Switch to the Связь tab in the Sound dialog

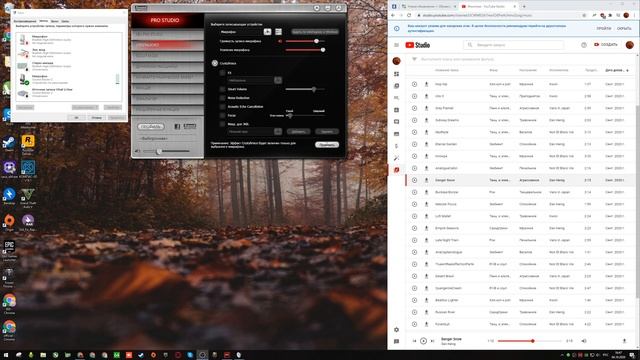point(65,21)
